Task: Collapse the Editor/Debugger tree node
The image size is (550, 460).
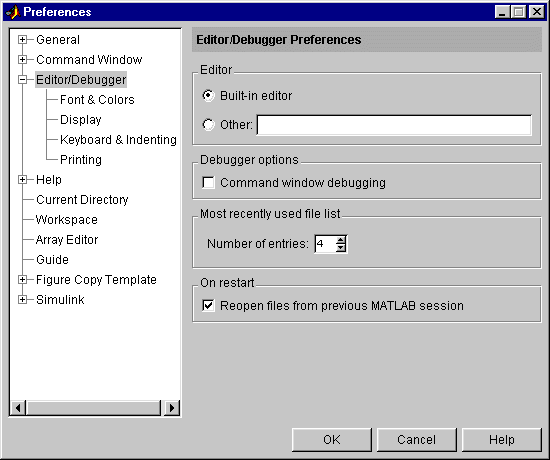Action: (22, 80)
